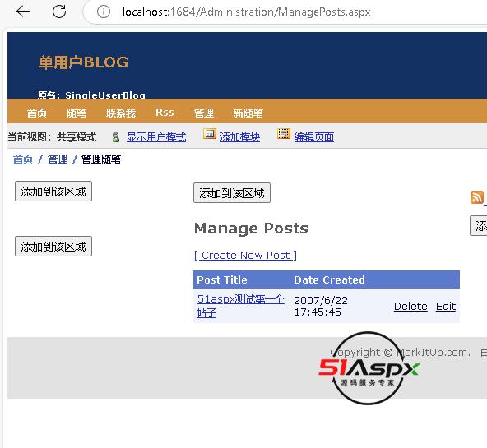487x448 pixels.
Task: Open site information icon in address bar
Action: coord(104,12)
